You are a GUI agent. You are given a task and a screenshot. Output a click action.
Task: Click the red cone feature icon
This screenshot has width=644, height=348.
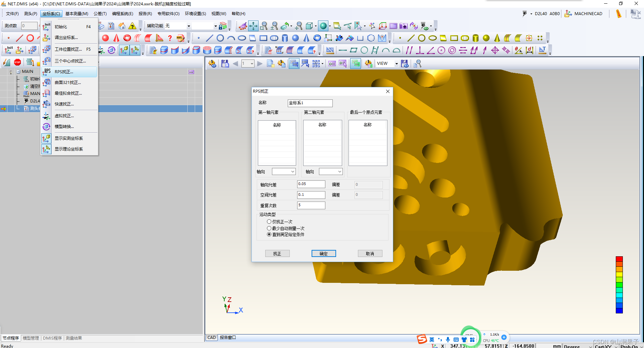pos(116,38)
